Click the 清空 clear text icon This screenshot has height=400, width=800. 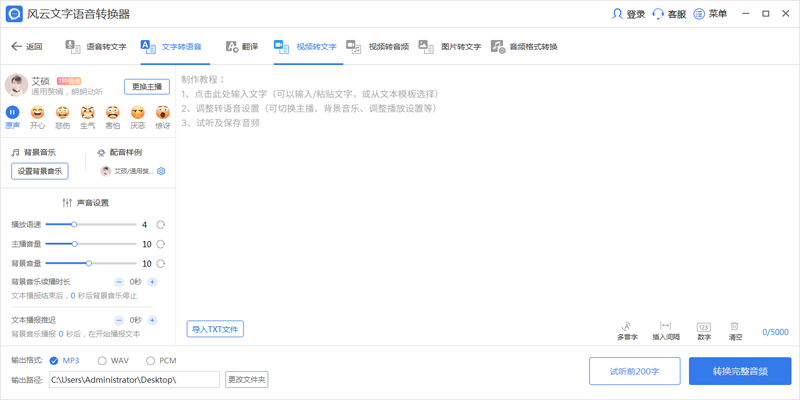pyautogui.click(x=735, y=331)
